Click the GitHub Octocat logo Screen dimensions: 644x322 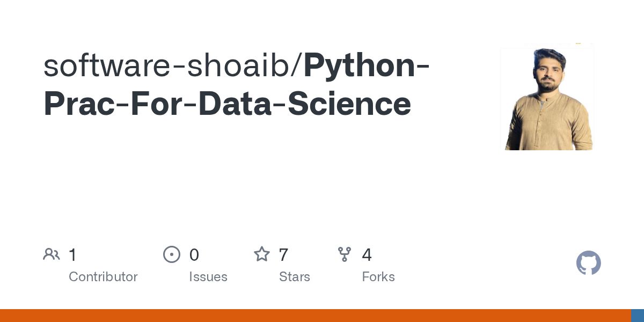[588, 263]
